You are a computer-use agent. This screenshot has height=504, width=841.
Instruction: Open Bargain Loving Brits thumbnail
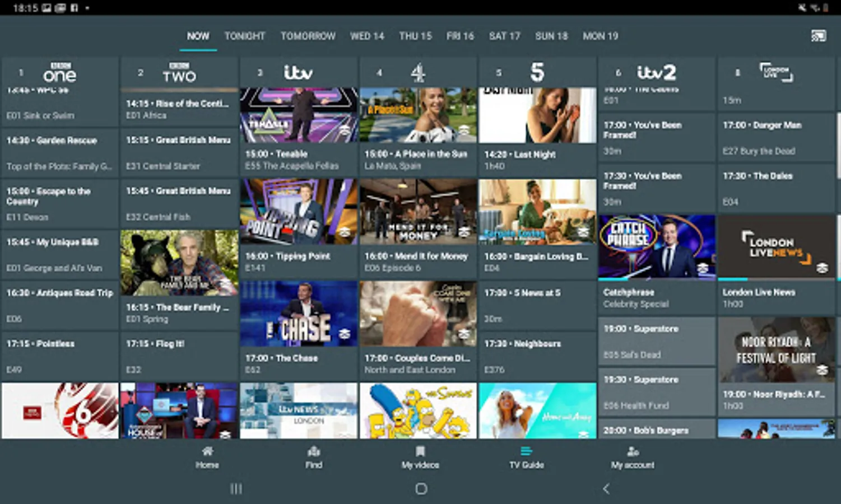click(537, 212)
